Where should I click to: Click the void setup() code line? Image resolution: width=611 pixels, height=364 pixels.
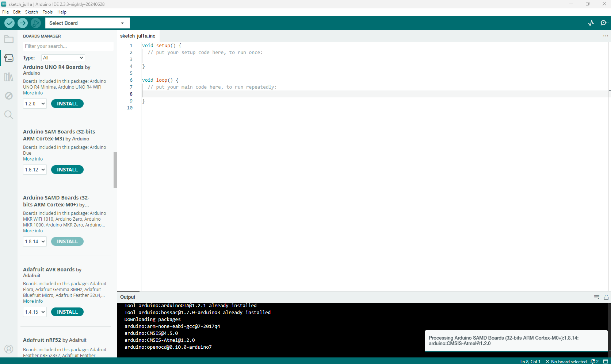tap(161, 46)
